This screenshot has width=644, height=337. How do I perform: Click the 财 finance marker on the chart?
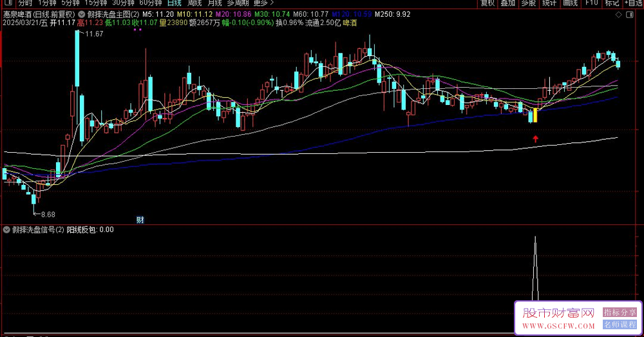point(140,220)
